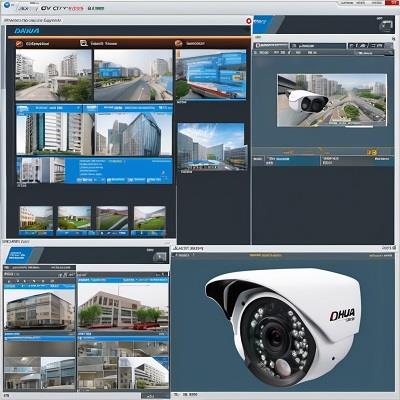Click the camera icon in the lower-left panel header
This screenshot has height=400, width=400.
click(x=160, y=256)
